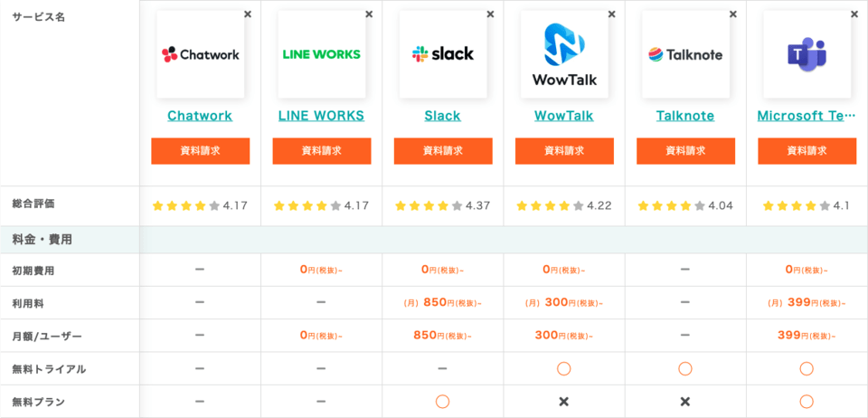
Task: Click 資料請求 button for Talknote
Action: (x=685, y=151)
